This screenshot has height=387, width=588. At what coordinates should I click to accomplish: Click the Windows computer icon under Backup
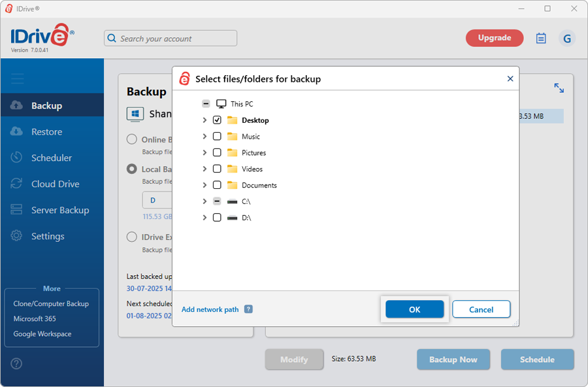[x=135, y=114]
